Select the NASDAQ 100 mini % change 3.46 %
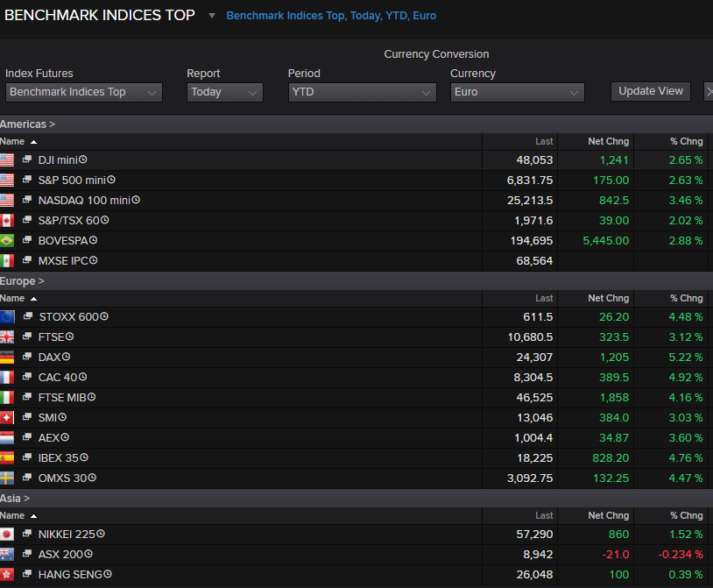This screenshot has height=588, width=713. click(686, 201)
